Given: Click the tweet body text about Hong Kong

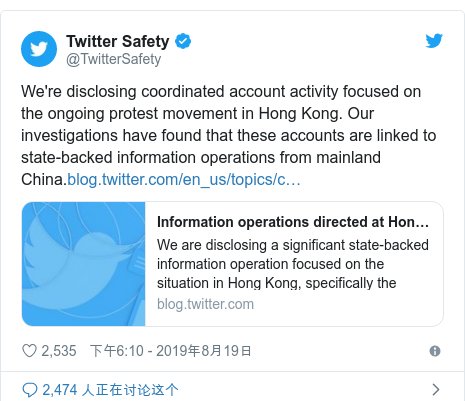Looking at the screenshot, I should 229,135.
